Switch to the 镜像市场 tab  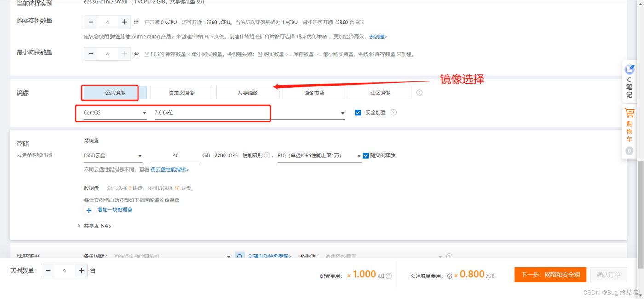point(314,92)
